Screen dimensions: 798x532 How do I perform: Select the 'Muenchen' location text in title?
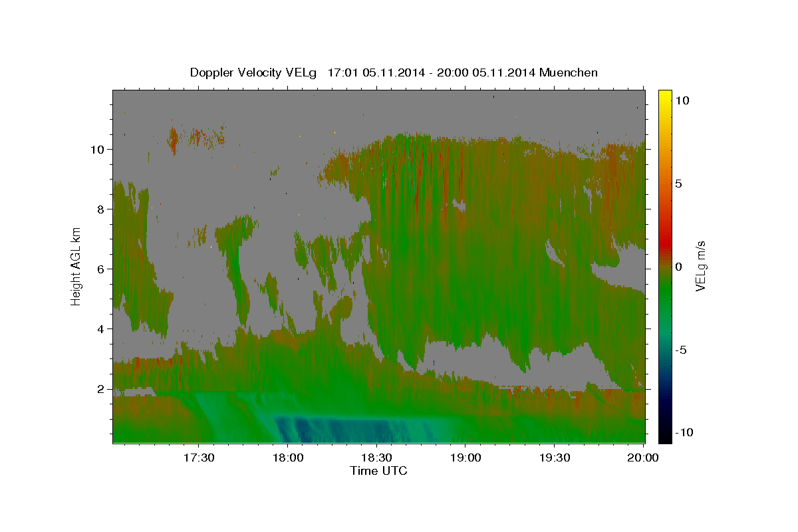click(569, 72)
